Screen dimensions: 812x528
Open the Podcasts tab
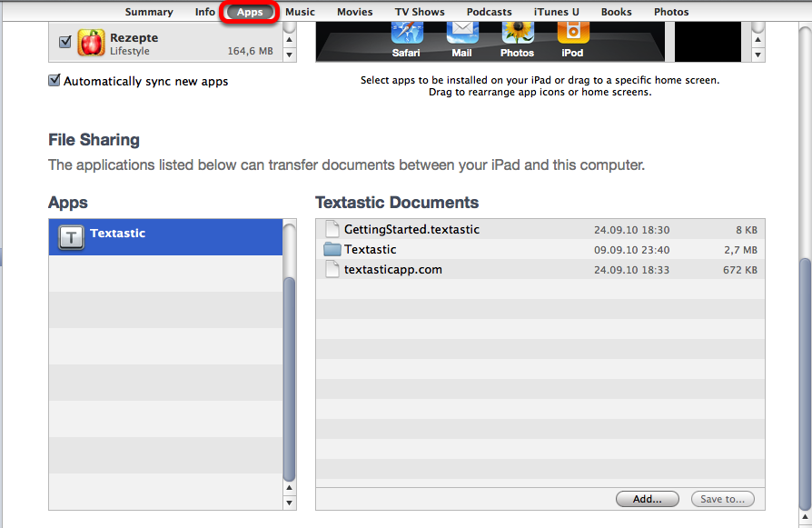coord(489,12)
